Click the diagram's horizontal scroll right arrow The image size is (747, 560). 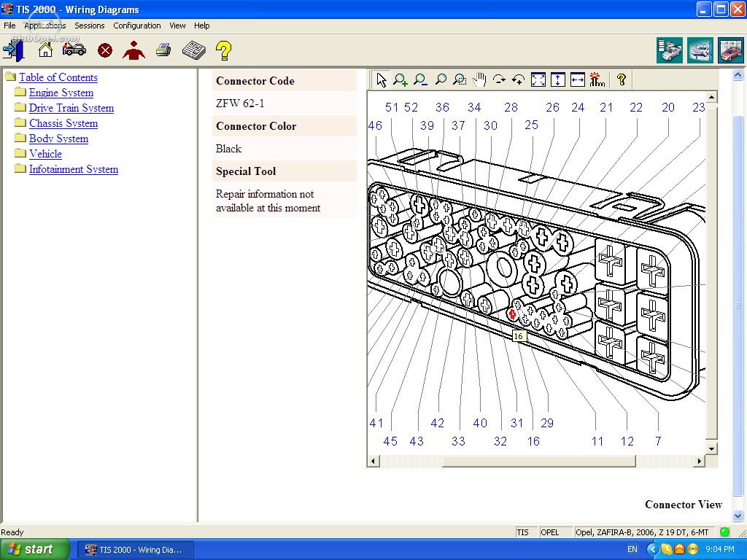700,461
